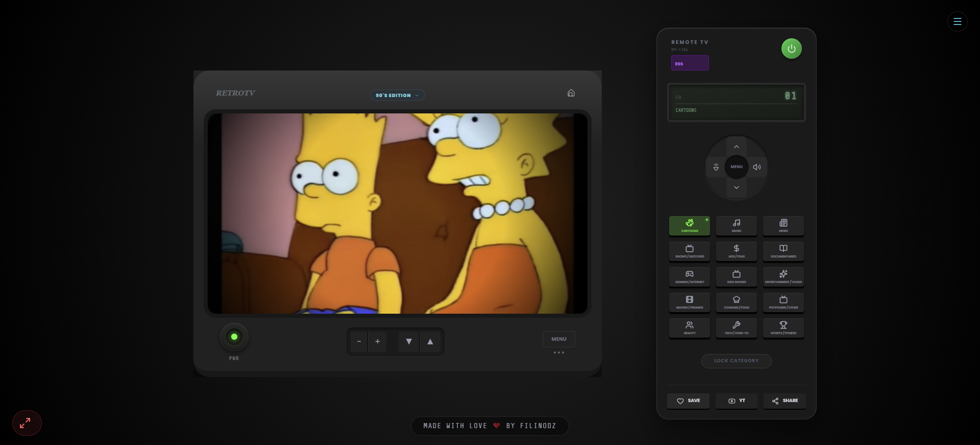Image resolution: width=980 pixels, height=445 pixels.
Task: Choose the Reality category
Action: pyautogui.click(x=689, y=327)
